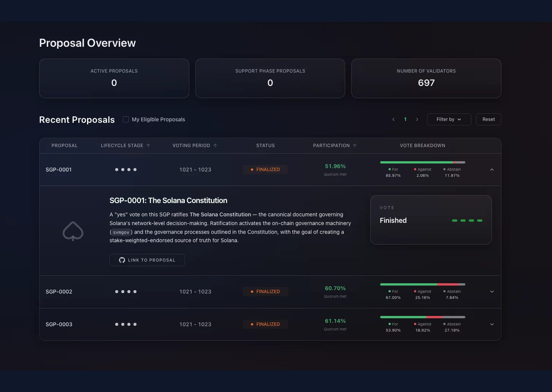
Task: Click the Participation column header
Action: click(332, 146)
